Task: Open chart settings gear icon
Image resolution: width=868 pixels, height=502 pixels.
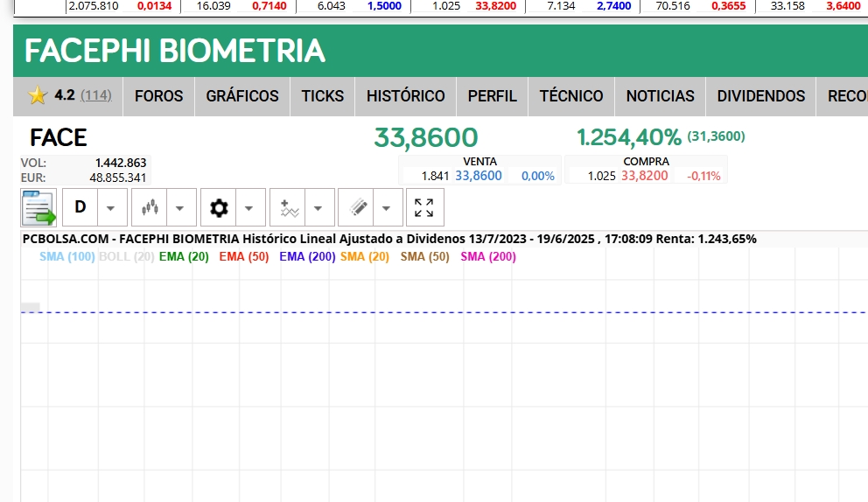Action: [x=219, y=207]
